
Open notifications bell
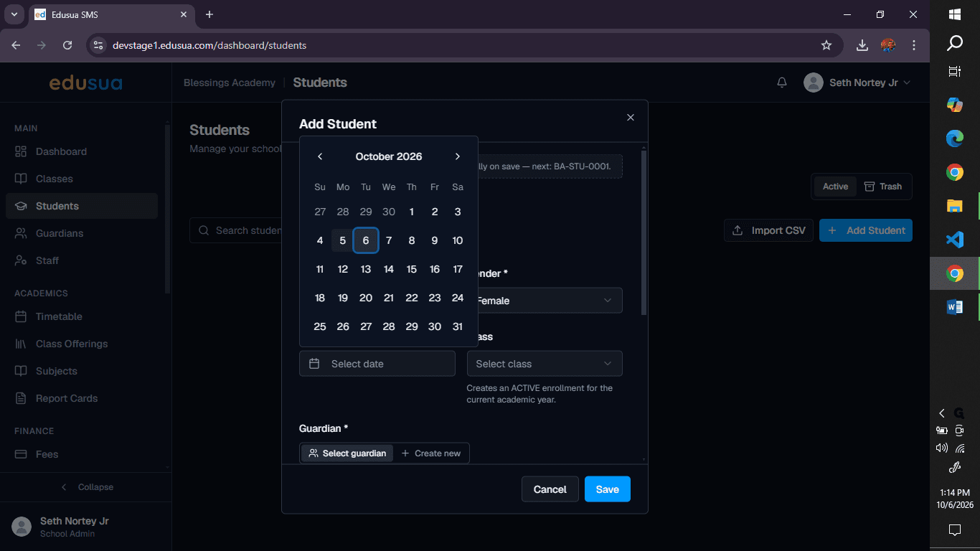782,83
